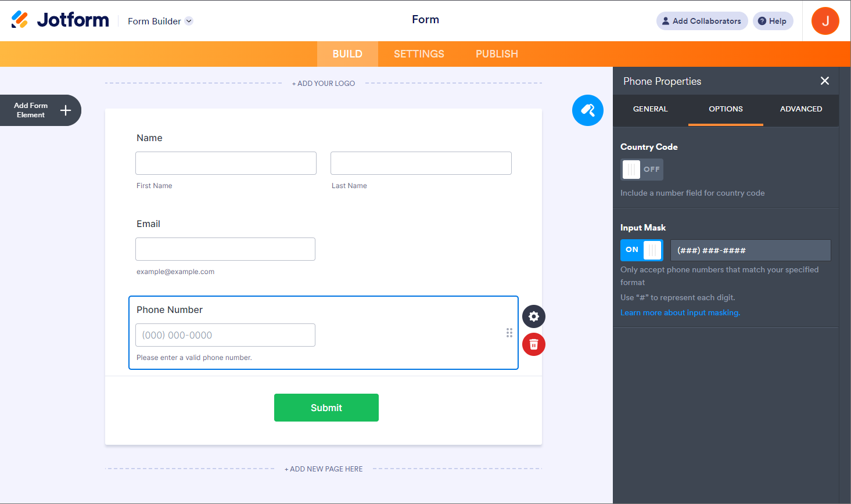Close the Phone Properties panel
The width and height of the screenshot is (851, 504).
pos(824,81)
